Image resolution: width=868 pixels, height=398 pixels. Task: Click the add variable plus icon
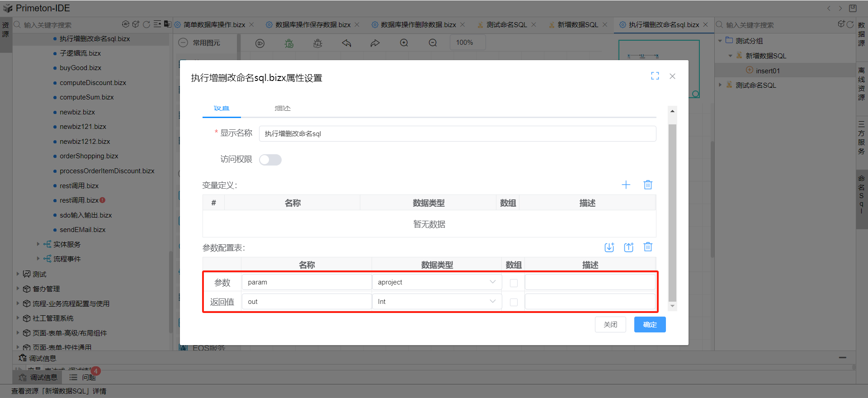pos(626,185)
